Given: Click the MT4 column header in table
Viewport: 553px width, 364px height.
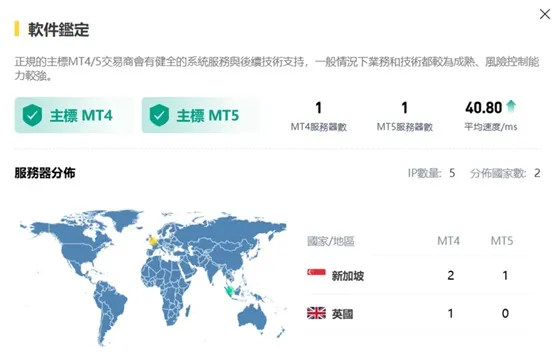Looking at the screenshot, I should click(448, 241).
